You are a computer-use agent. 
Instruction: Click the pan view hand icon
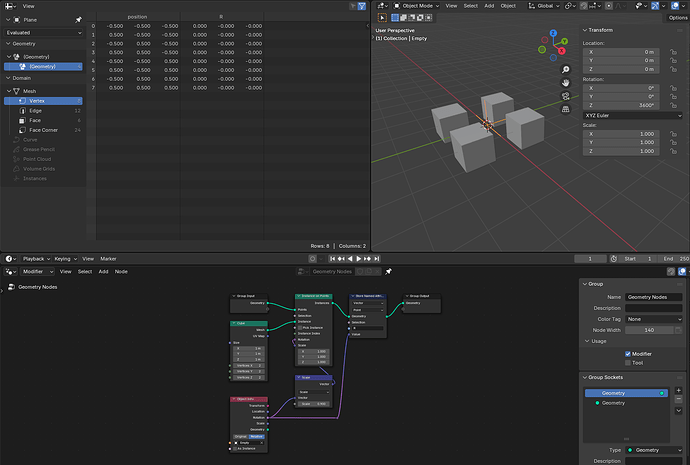(x=565, y=83)
